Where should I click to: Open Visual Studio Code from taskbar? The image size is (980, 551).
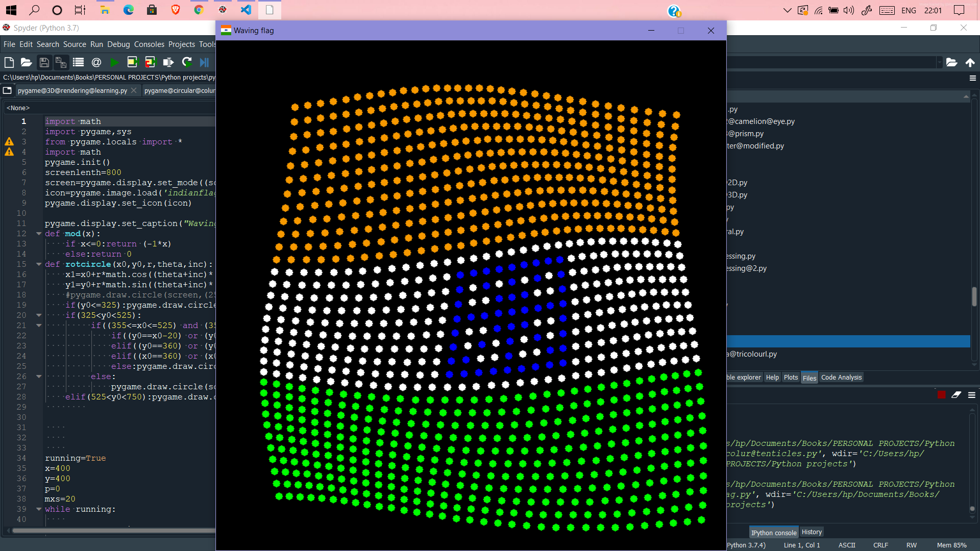pyautogui.click(x=246, y=10)
